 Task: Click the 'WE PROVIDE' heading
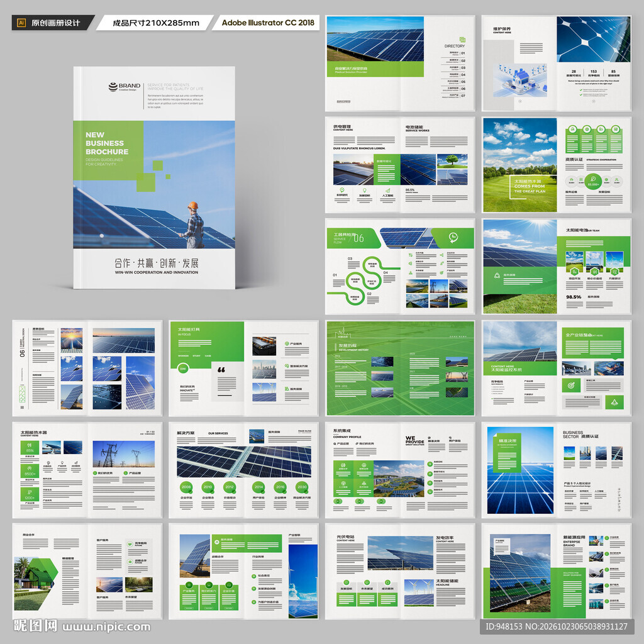coord(414,440)
